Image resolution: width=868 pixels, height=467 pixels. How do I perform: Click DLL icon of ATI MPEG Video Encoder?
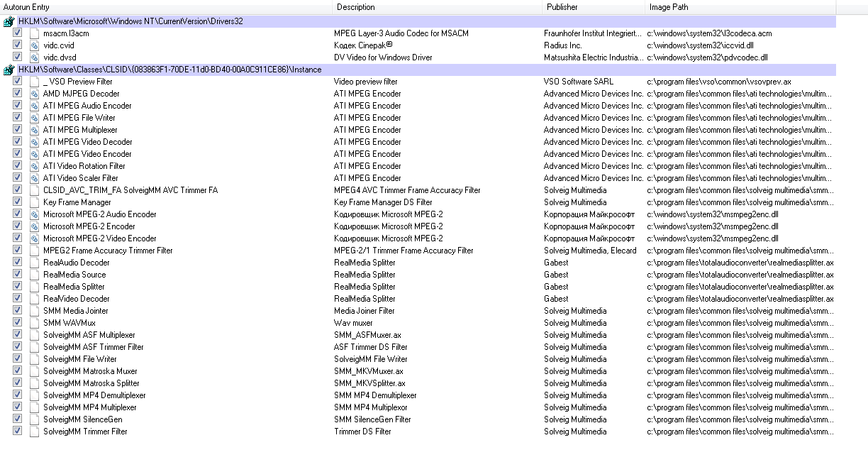coord(34,154)
